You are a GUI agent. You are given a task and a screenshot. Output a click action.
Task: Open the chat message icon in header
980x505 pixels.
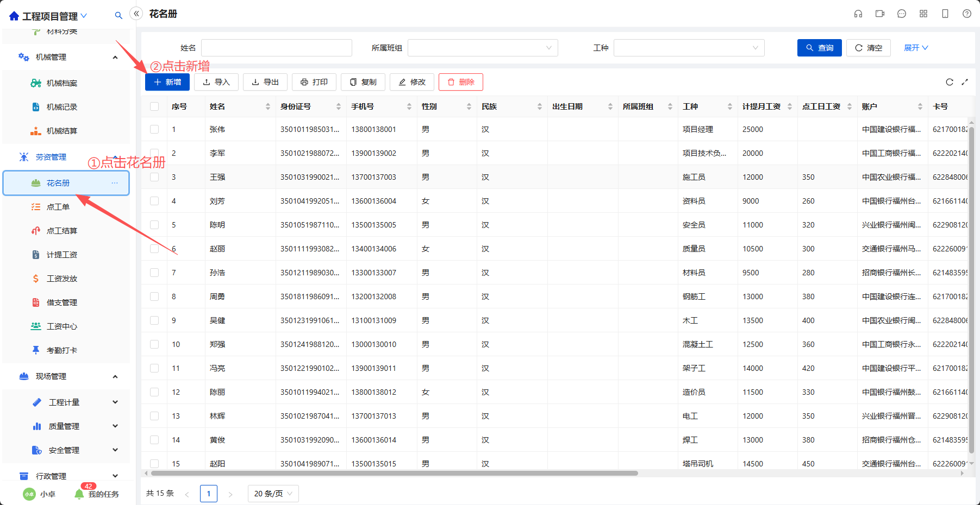902,14
